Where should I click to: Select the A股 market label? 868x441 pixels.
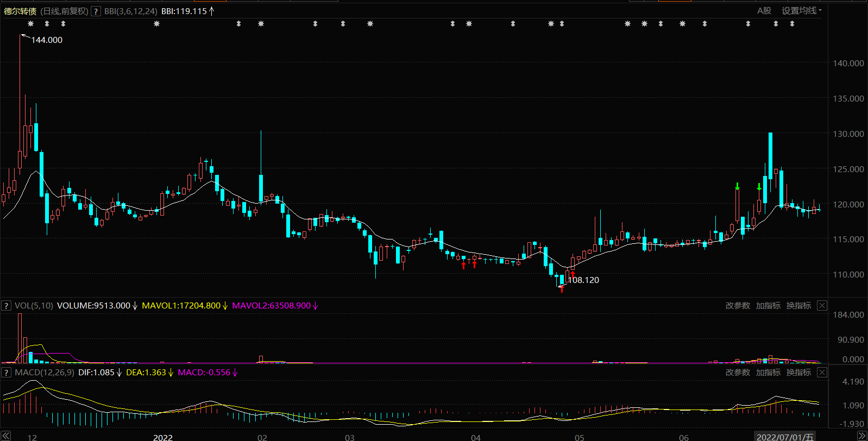[764, 11]
